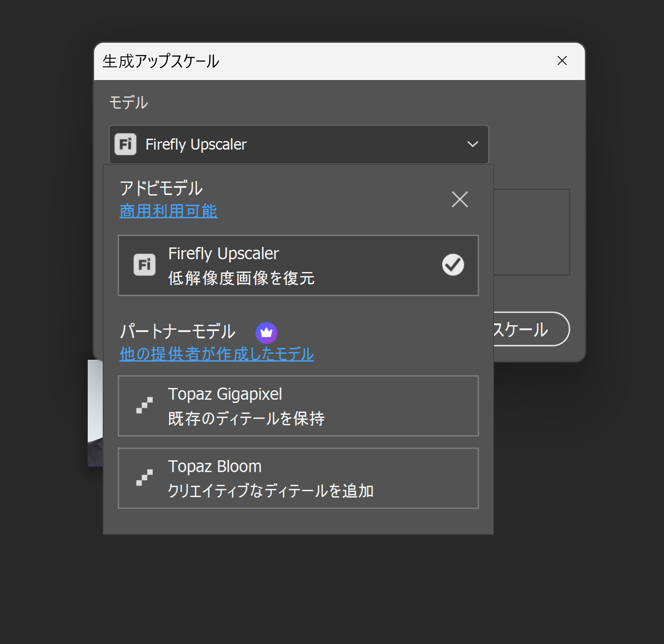Click the partially hidden アップスケール button
The width and height of the screenshot is (664, 644).
[531, 329]
